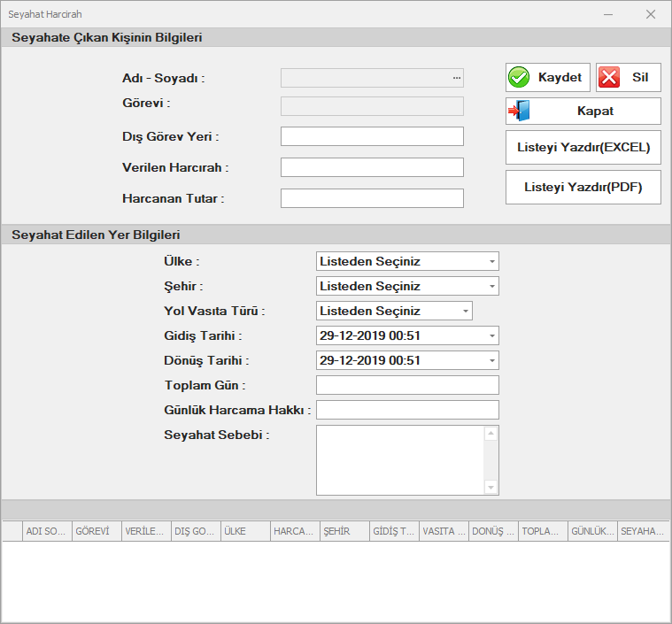Click the Kapat button with door icon
Image resolution: width=672 pixels, height=624 pixels.
point(583,111)
